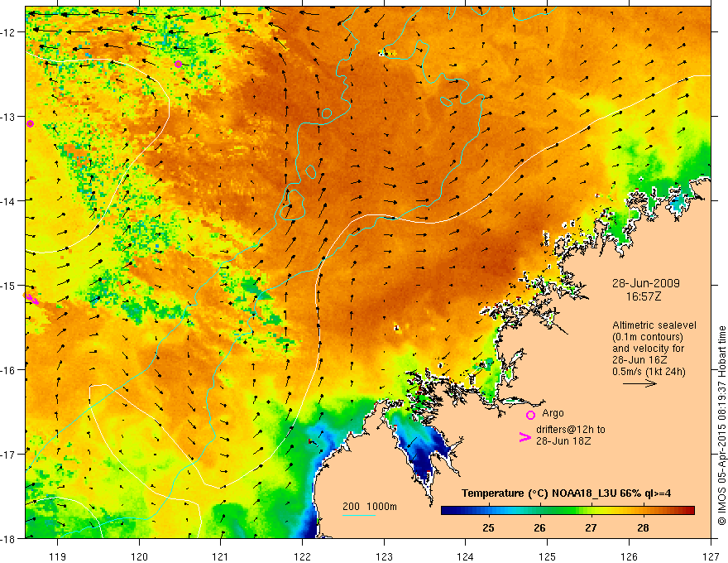
Task: Click the Argo float marker near 120.5E 12.4S
Action: [179, 64]
